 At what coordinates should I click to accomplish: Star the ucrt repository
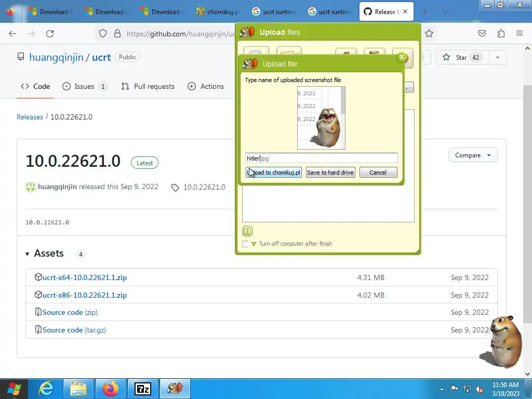462,57
